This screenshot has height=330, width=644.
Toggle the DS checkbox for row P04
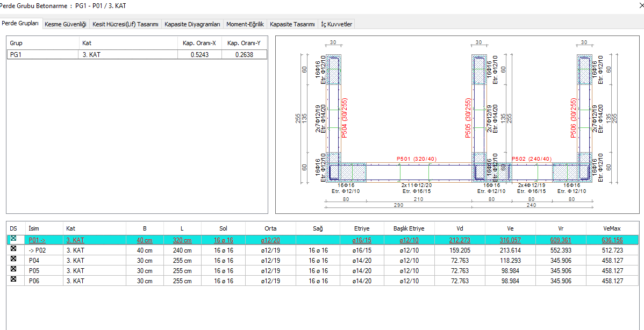[x=13, y=260]
